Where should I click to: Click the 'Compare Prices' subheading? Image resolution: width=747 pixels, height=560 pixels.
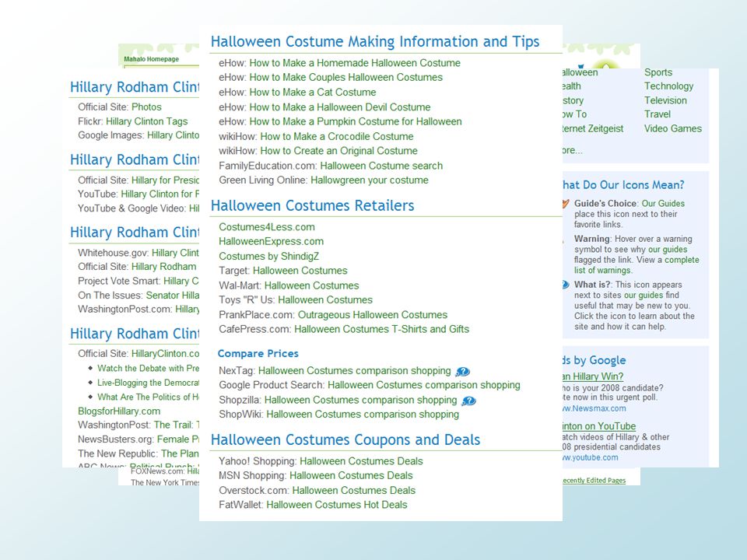coord(258,353)
